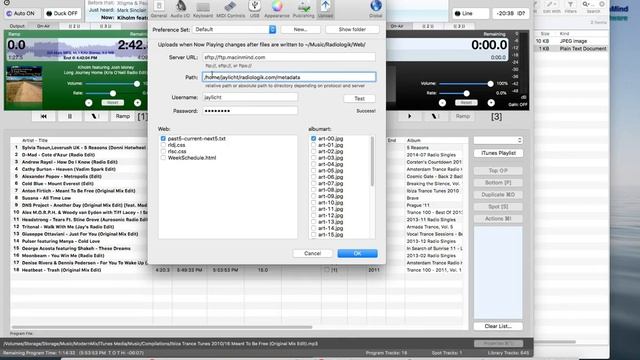Switch to left On-Air player tab

(43, 26)
